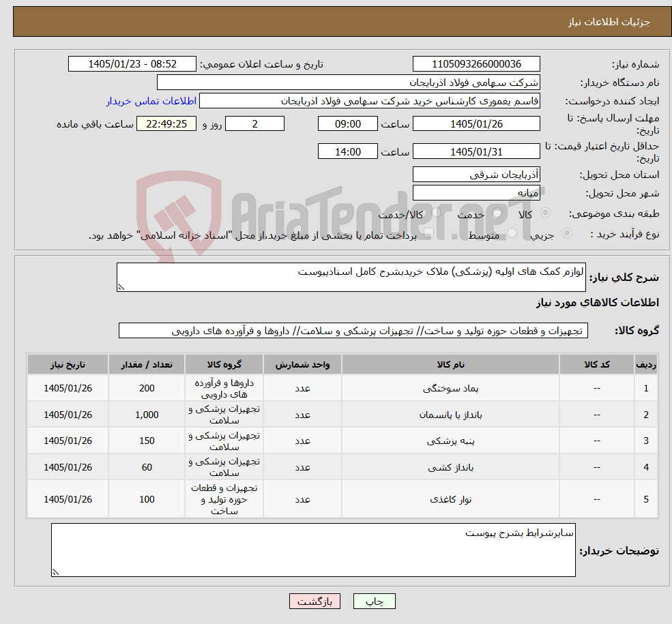Select the کالا/خدمت radio button
Image resolution: width=672 pixels, height=624 pixels.
[x=436, y=212]
